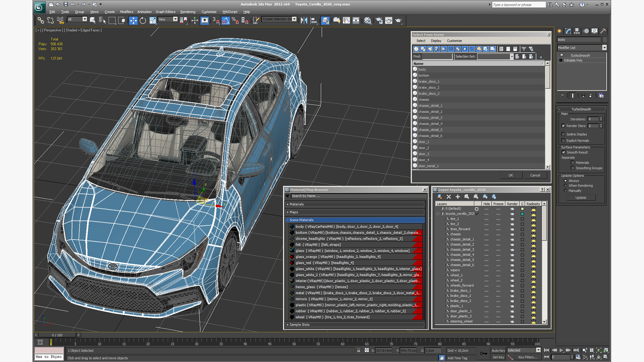644x362 pixels.
Task: Open the Manage Layers toolbar icon
Action: coord(325,20)
